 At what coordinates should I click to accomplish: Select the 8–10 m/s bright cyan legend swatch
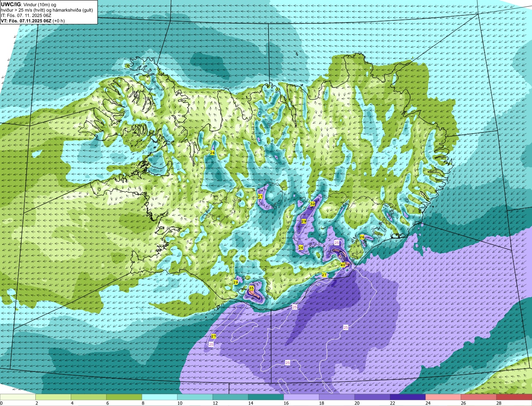tap(160, 397)
